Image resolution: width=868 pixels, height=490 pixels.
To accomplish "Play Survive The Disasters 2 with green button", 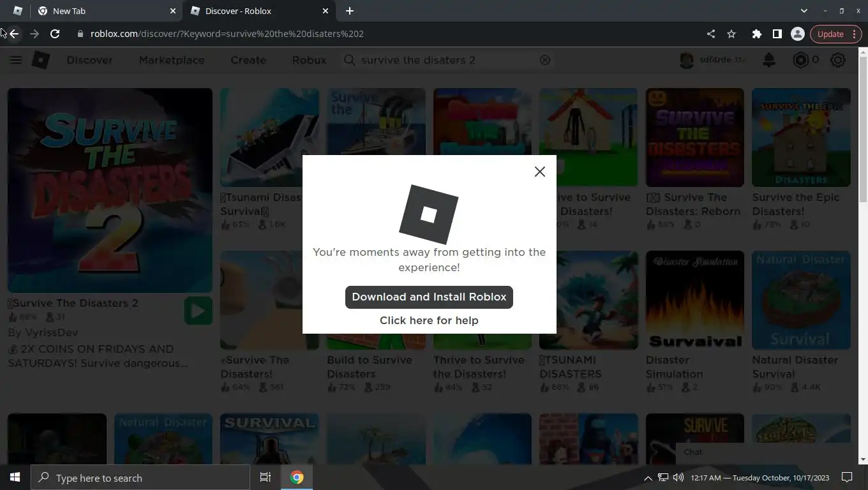I will tap(198, 311).
